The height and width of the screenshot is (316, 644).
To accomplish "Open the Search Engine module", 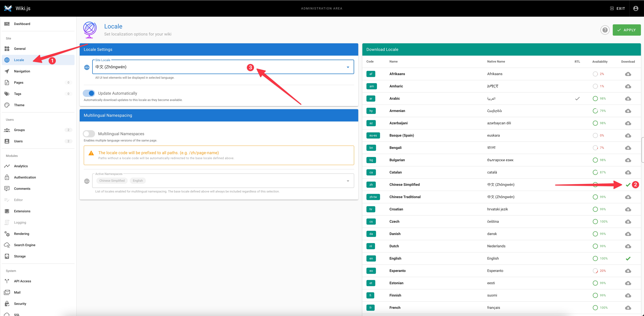I will [38, 245].
